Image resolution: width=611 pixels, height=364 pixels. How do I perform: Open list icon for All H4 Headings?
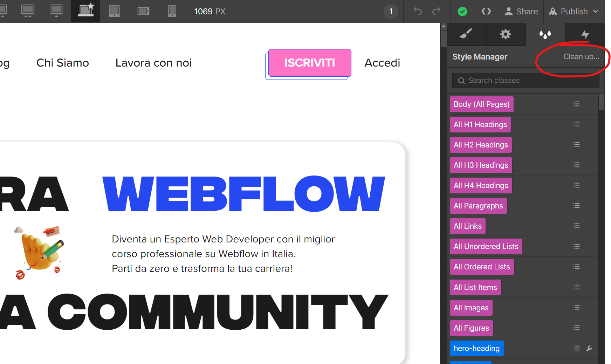(576, 185)
